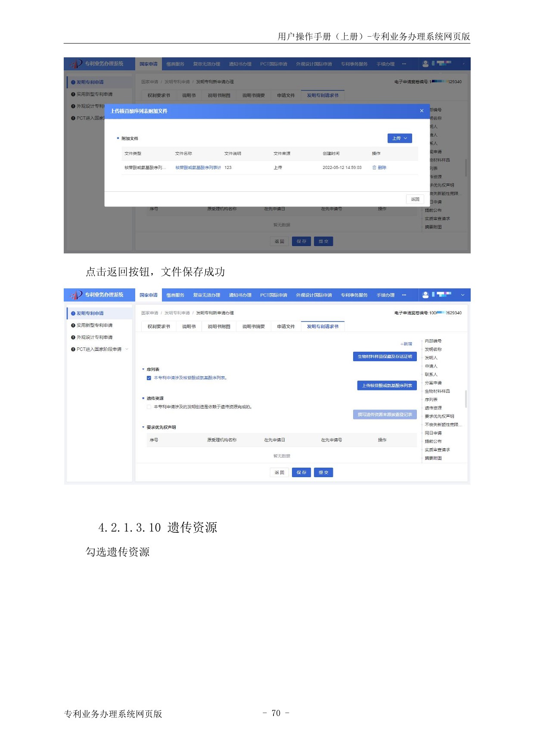Image resolution: width=534 pixels, height=756 pixels.
Task: Expand PCT进入国家阶段申请 chevron in lower sidebar
Action: coord(127,350)
